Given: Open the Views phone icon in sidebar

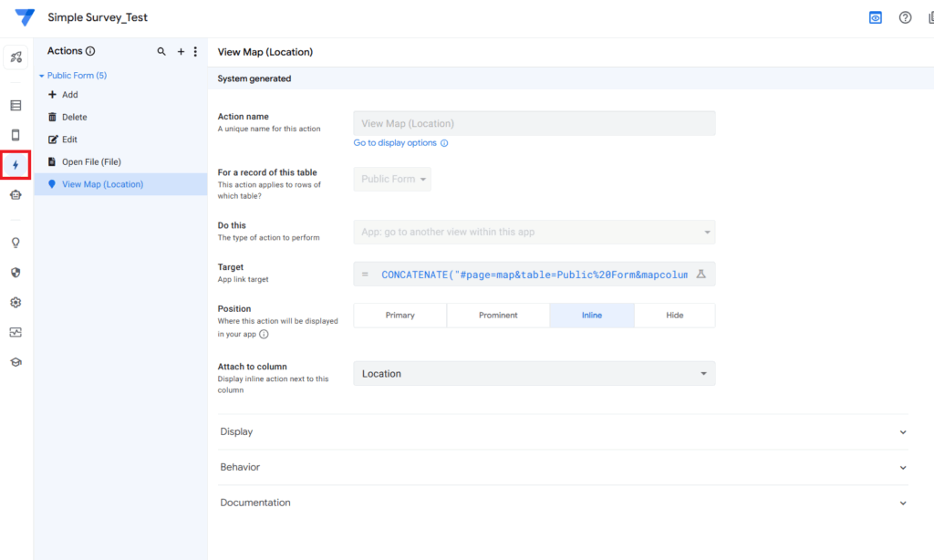Looking at the screenshot, I should 16,135.
